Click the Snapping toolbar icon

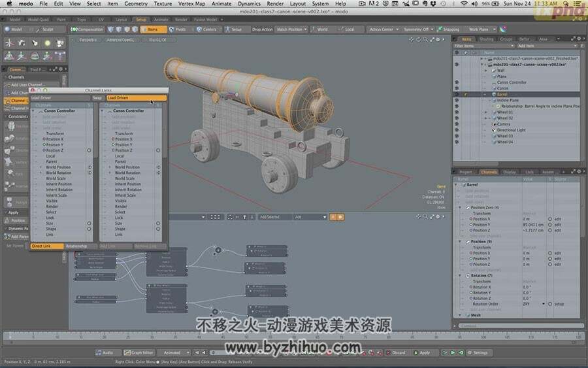[440, 29]
